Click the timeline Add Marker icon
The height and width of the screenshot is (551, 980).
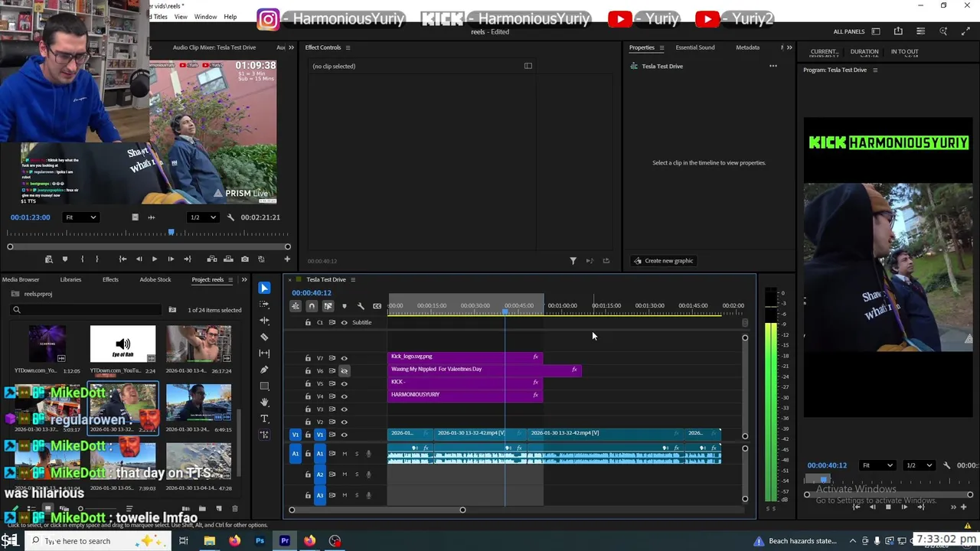tap(344, 306)
